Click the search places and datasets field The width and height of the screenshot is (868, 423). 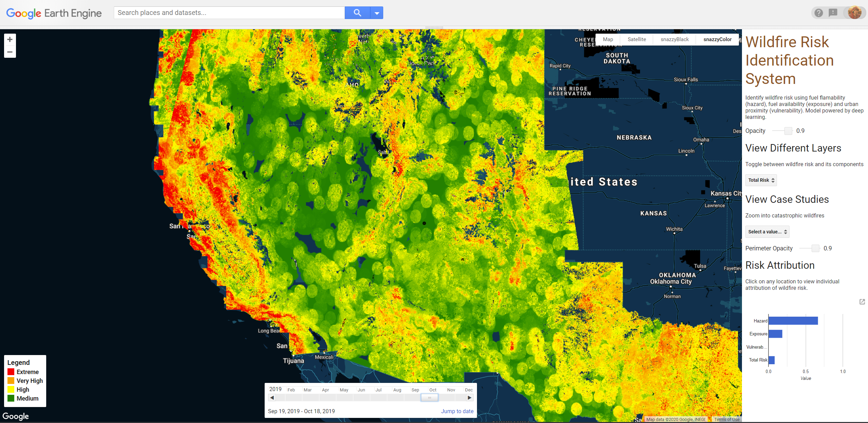[229, 13]
